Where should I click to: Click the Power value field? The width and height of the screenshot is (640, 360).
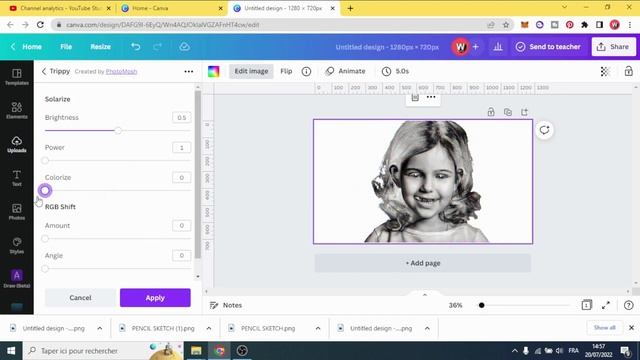(182, 147)
